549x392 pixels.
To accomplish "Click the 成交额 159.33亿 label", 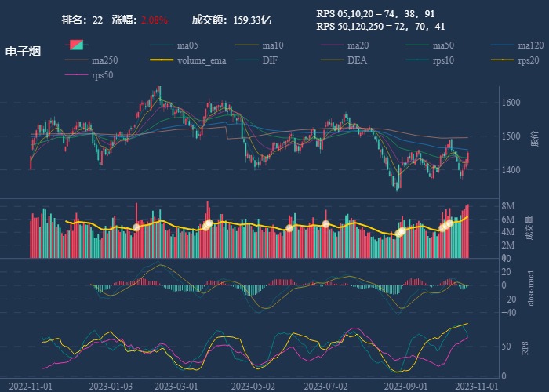I will tap(231, 20).
